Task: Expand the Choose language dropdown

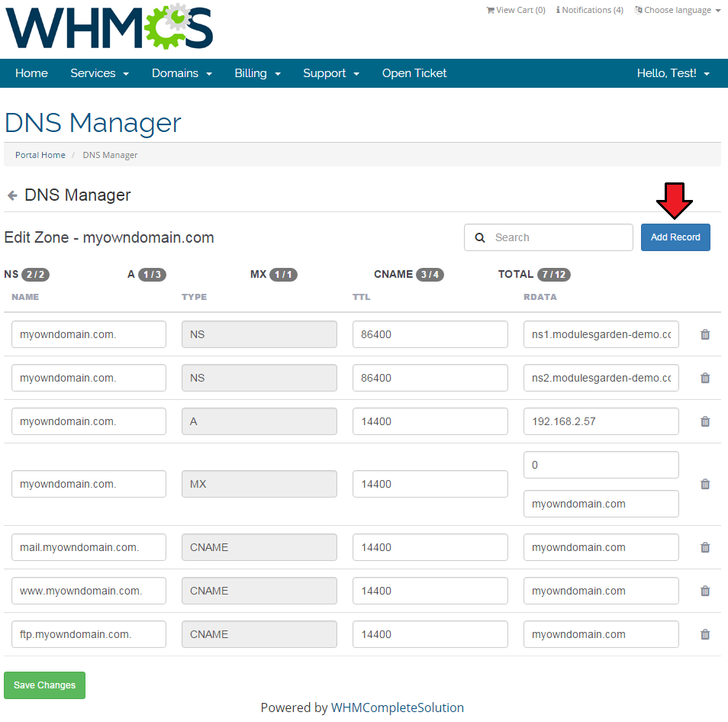Action: 678,10
